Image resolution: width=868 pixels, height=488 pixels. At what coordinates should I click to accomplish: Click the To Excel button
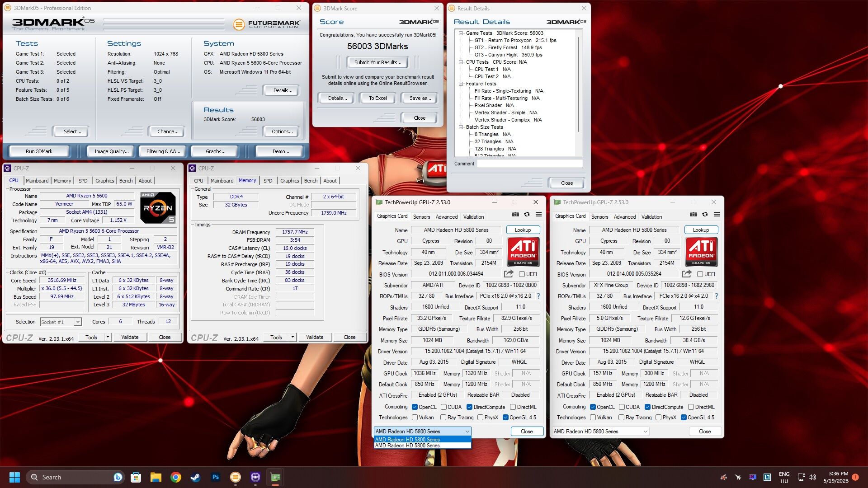[377, 98]
